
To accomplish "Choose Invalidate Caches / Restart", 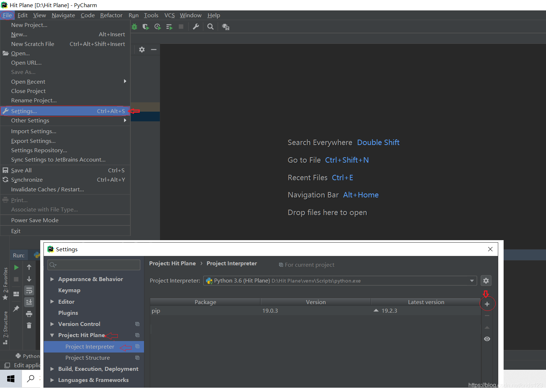I will [65, 189].
